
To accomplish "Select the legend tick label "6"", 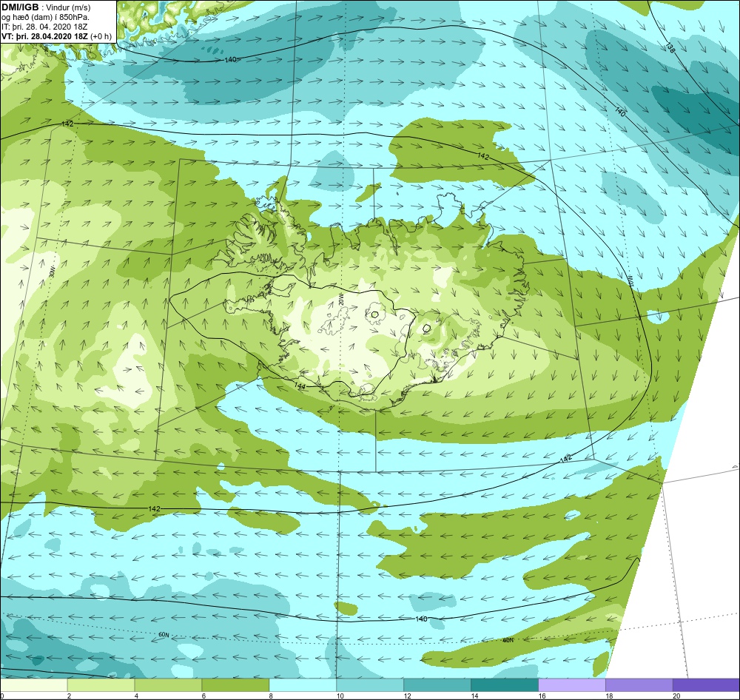I will [x=203, y=696].
